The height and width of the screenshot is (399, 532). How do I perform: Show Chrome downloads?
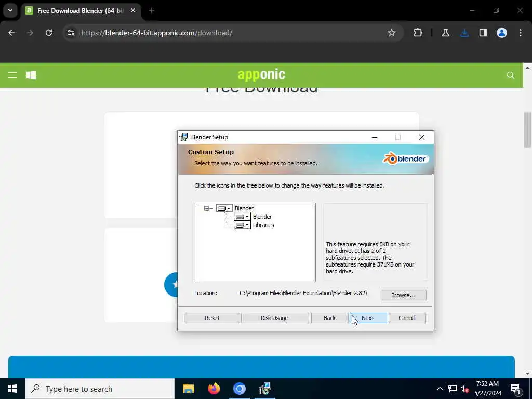(464, 33)
